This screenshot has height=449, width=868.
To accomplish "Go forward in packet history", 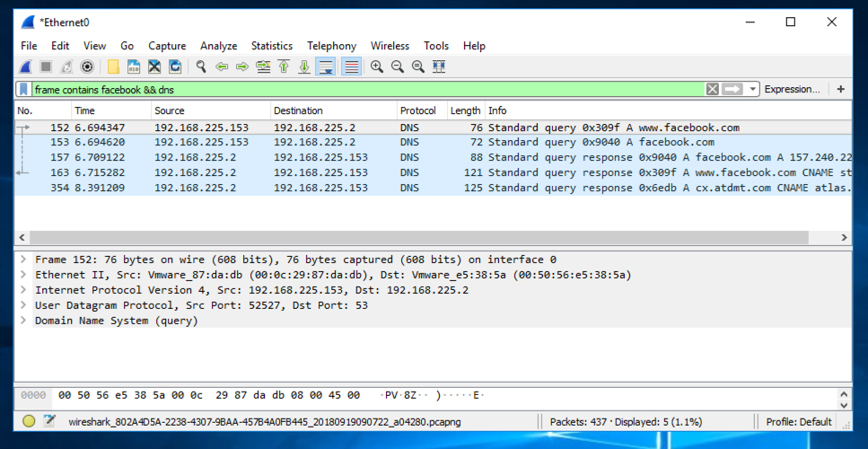I will point(242,67).
